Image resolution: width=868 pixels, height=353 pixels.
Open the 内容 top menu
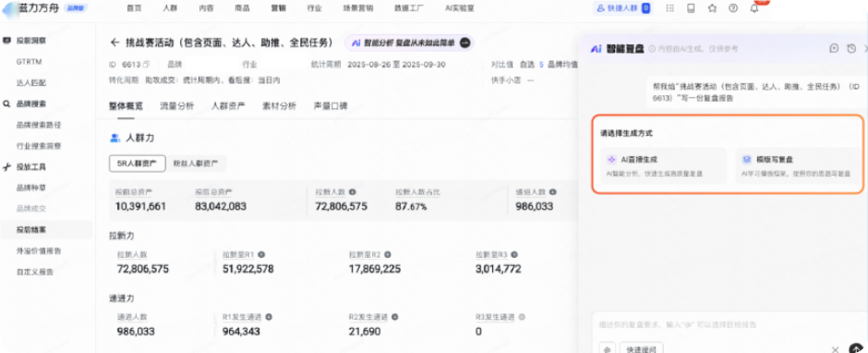pyautogui.click(x=206, y=8)
